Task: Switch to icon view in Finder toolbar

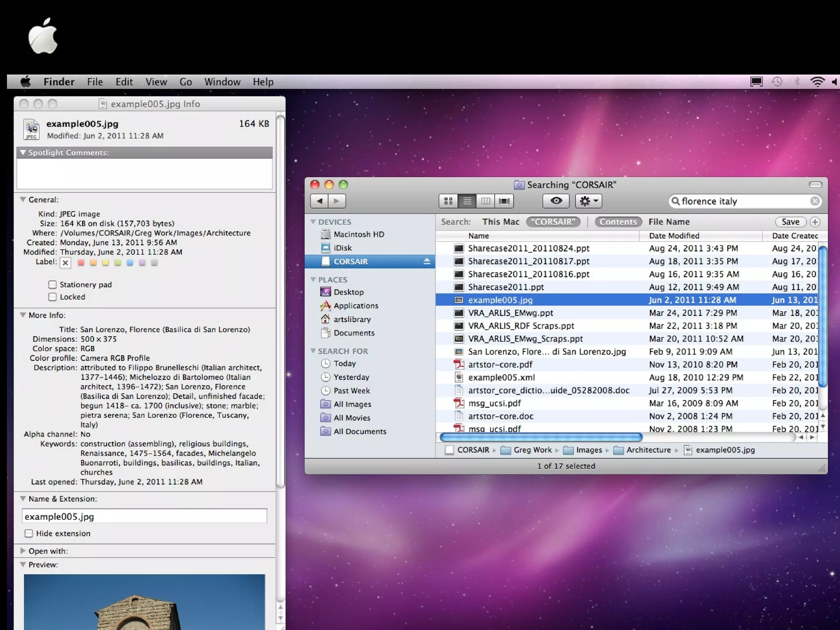Action: pyautogui.click(x=448, y=201)
